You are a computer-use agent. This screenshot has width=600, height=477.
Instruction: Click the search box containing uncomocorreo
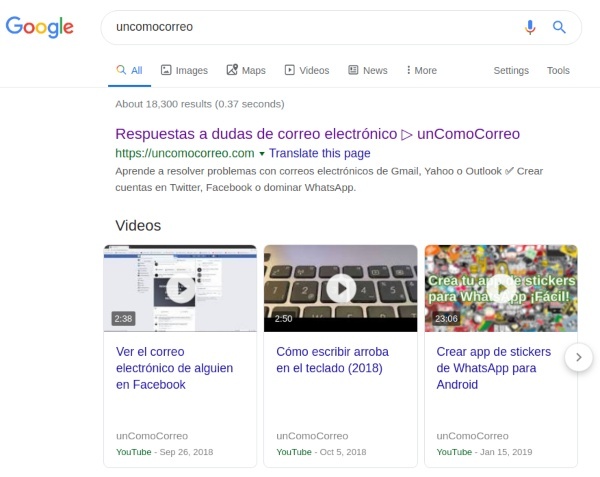pos(341,27)
